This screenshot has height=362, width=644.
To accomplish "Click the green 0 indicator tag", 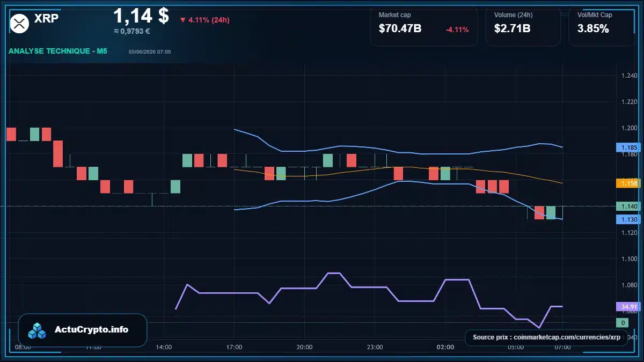I will pyautogui.click(x=622, y=323).
